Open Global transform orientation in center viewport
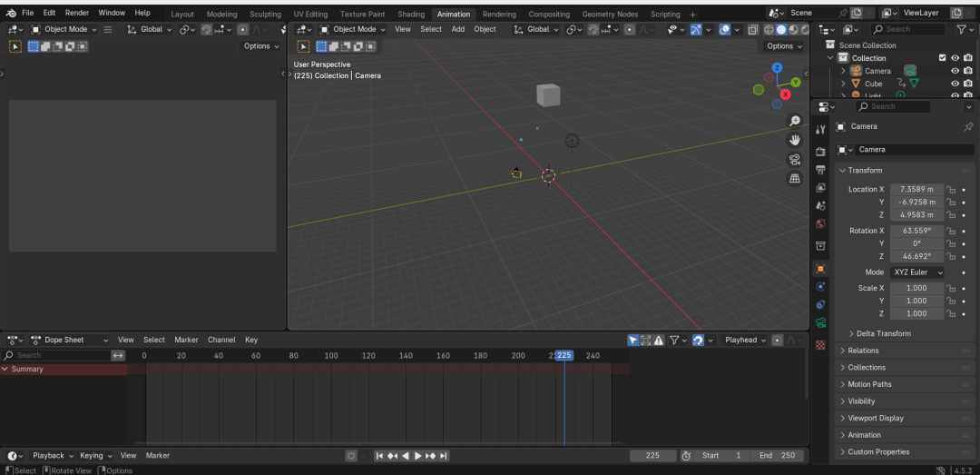Viewport: 980px width, 475px height. [536, 29]
